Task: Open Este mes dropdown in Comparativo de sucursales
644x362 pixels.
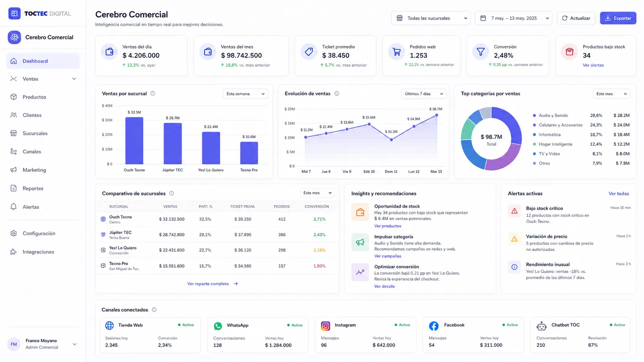Action: (x=317, y=193)
